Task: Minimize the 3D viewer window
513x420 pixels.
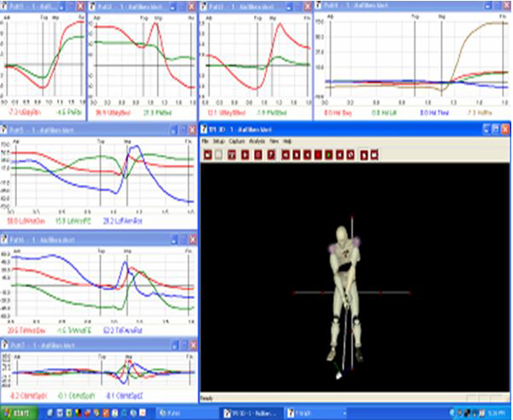Action: (x=486, y=129)
